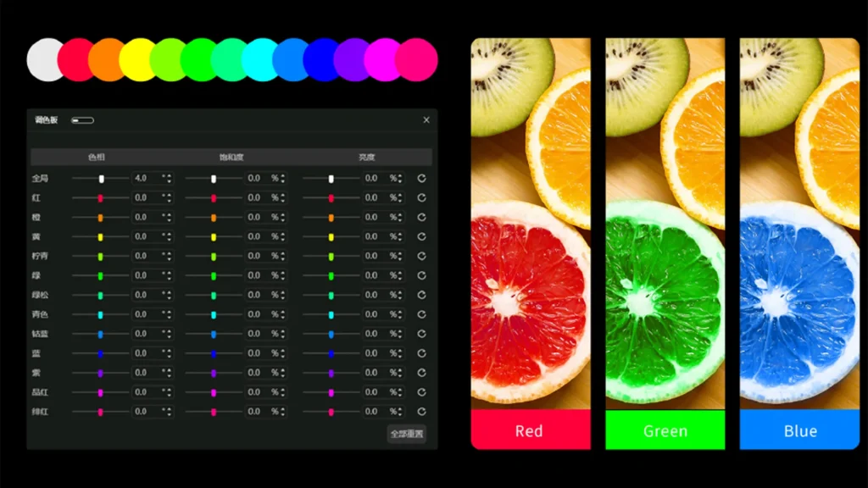Click the reset icon for 橙 row

click(x=421, y=218)
